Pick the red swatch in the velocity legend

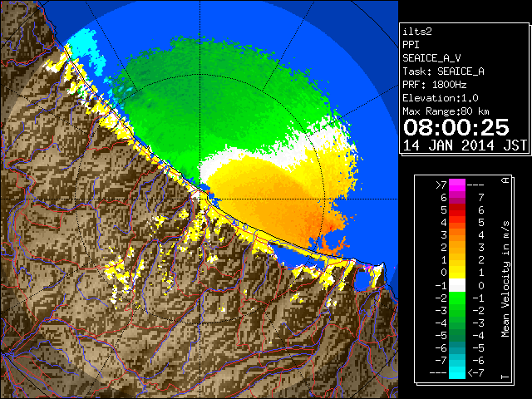pyautogui.click(x=457, y=210)
